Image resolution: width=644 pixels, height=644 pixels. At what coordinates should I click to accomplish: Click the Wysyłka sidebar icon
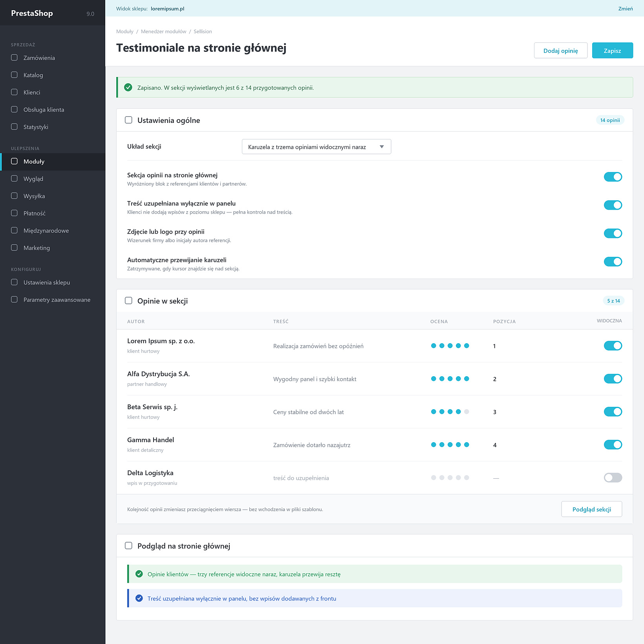click(14, 196)
